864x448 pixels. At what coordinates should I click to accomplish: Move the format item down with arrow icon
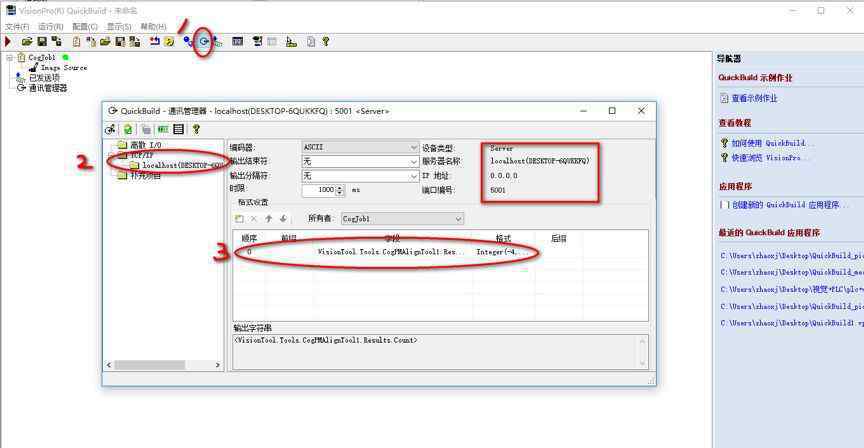pos(283,219)
